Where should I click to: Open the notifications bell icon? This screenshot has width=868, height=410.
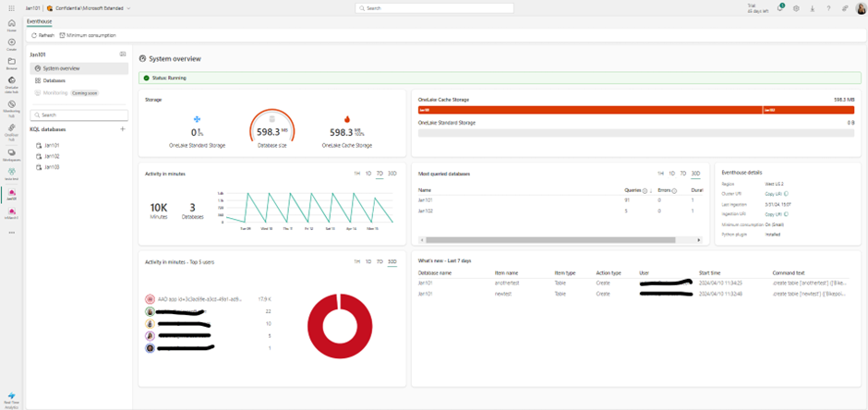[x=780, y=8]
